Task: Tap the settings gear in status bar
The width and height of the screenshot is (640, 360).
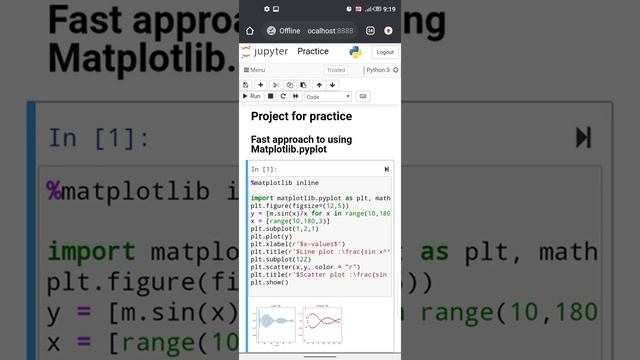Action: (x=267, y=9)
